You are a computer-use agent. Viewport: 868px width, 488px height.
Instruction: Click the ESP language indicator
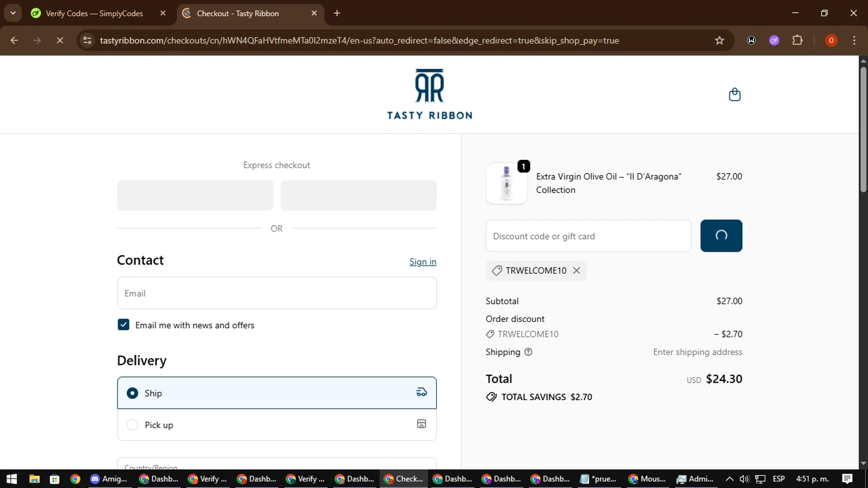pos(779,479)
